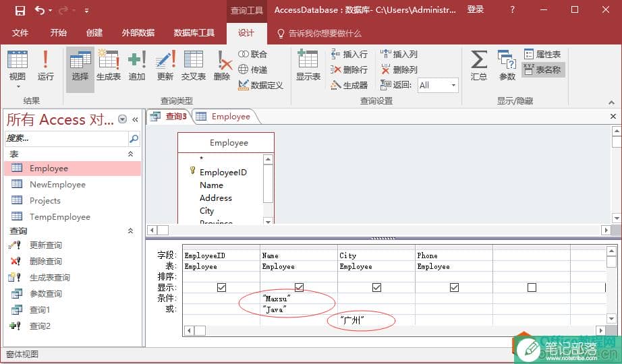Select the Union (联合) query option
Viewport: 622px width, 364px height.
(x=253, y=54)
